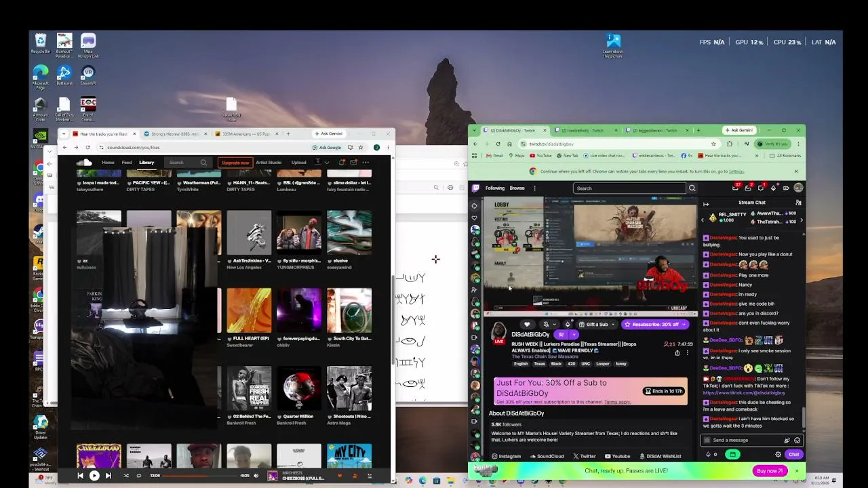Screen dimensions: 868x488
Task: Open SoundCloud Home menu item
Action: [108, 163]
